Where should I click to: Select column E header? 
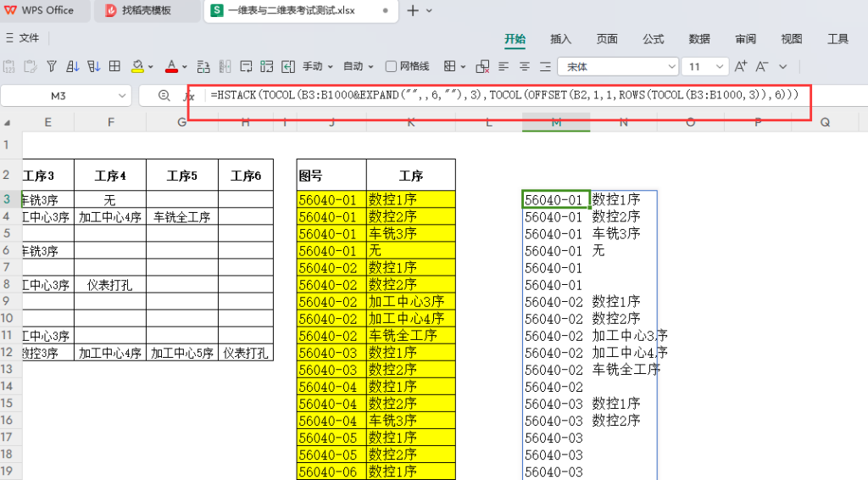(48, 122)
